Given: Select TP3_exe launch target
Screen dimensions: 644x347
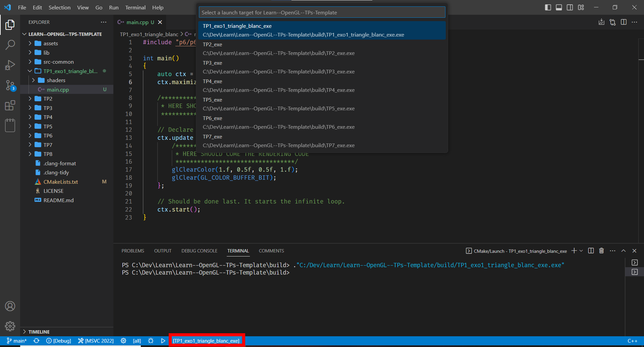Looking at the screenshot, I should pyautogui.click(x=322, y=67).
